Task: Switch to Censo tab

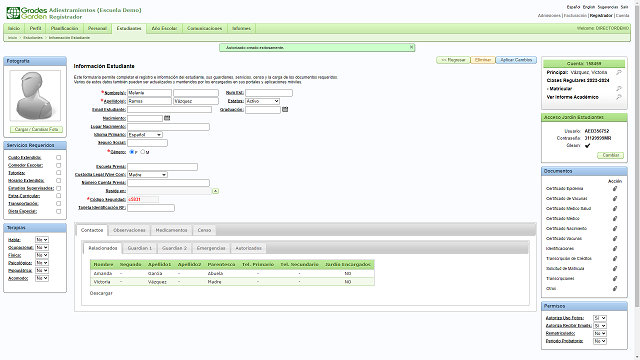Action: [x=204, y=230]
